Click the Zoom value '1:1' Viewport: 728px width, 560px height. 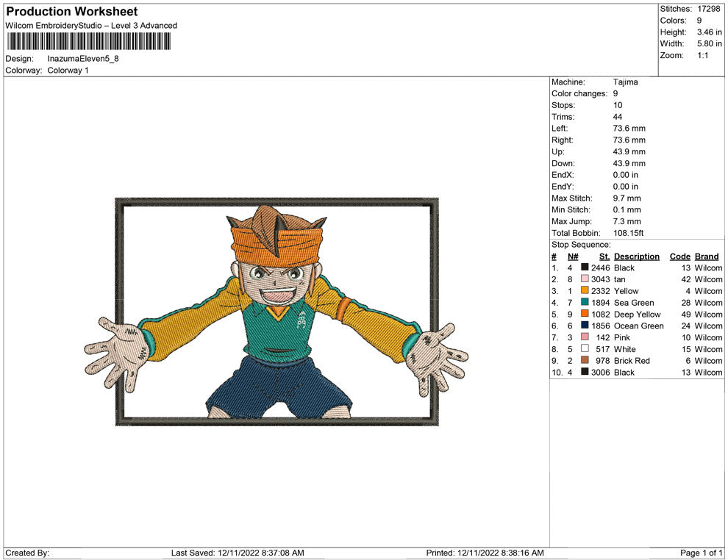pyautogui.click(x=702, y=55)
